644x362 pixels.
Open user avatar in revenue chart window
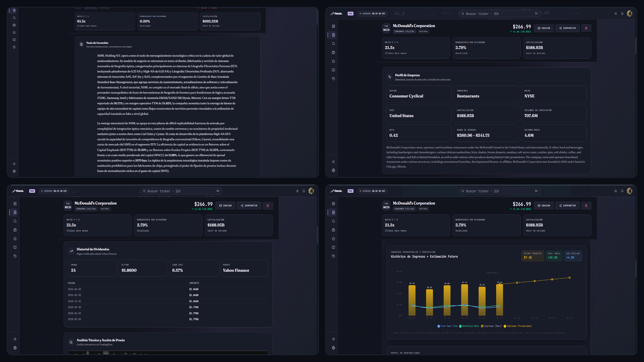(x=629, y=191)
